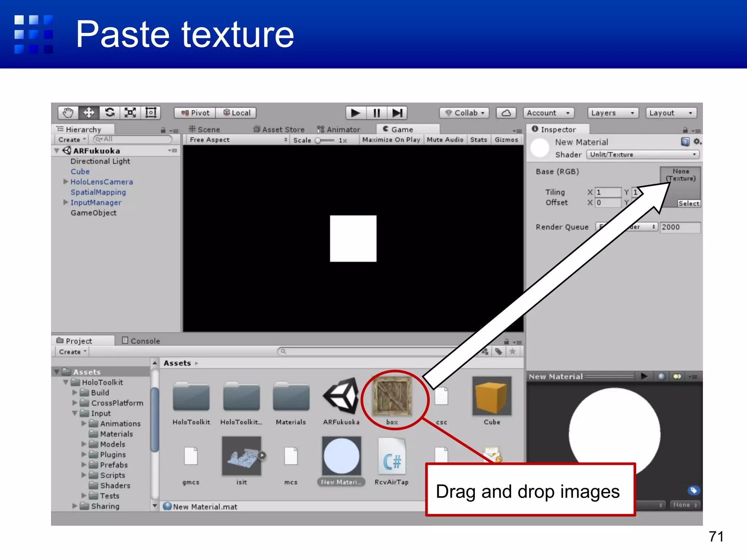Switch to the Scene tab
This screenshot has width=747, height=560.
click(204, 129)
